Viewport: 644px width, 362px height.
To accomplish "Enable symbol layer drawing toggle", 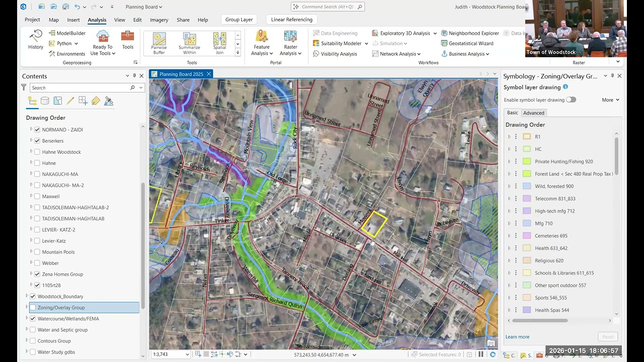I will (x=571, y=100).
